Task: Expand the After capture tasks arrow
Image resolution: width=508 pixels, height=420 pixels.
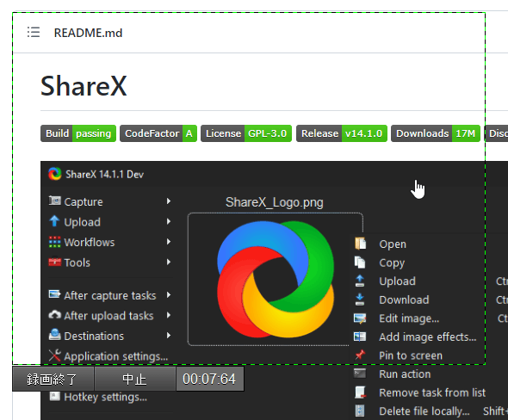Action: tap(169, 295)
